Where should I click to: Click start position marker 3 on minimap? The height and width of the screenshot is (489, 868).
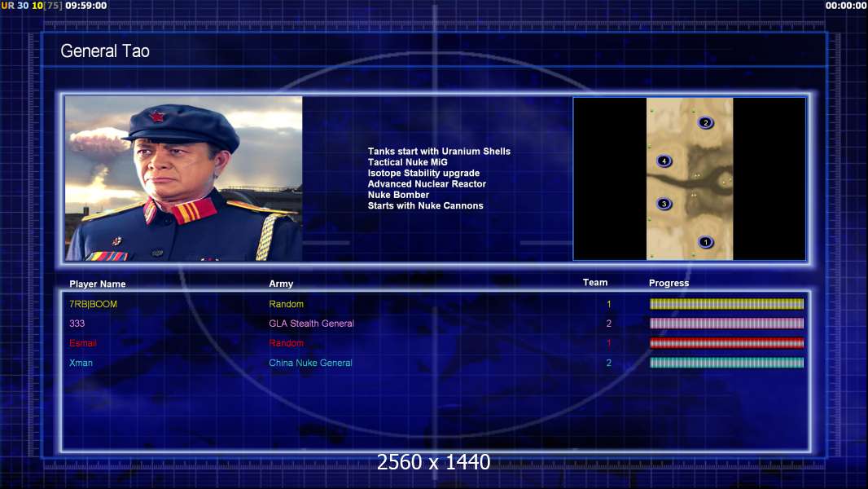(x=664, y=204)
